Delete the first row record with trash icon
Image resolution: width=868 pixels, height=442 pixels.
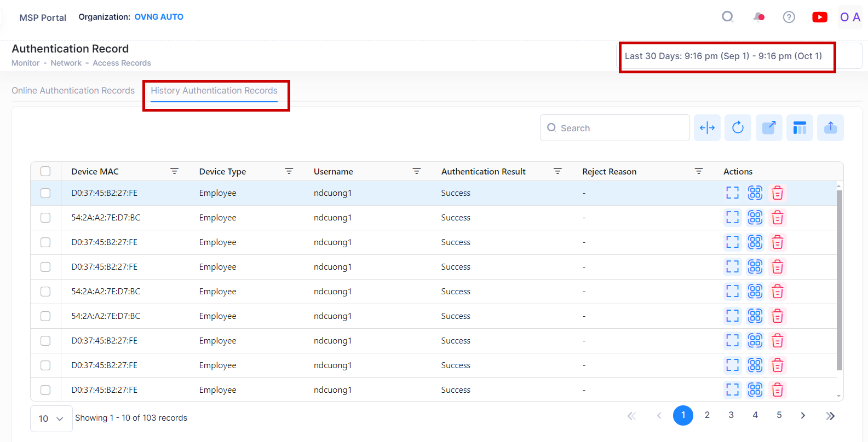[x=777, y=193]
